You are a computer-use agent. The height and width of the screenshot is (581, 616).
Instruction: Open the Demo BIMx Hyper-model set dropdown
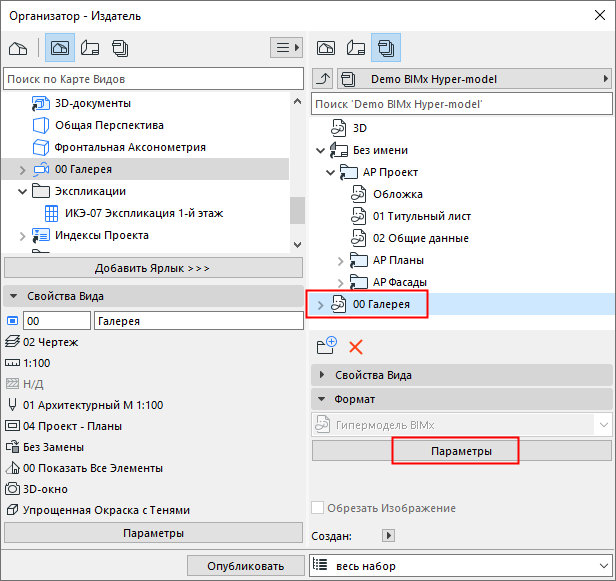point(474,79)
